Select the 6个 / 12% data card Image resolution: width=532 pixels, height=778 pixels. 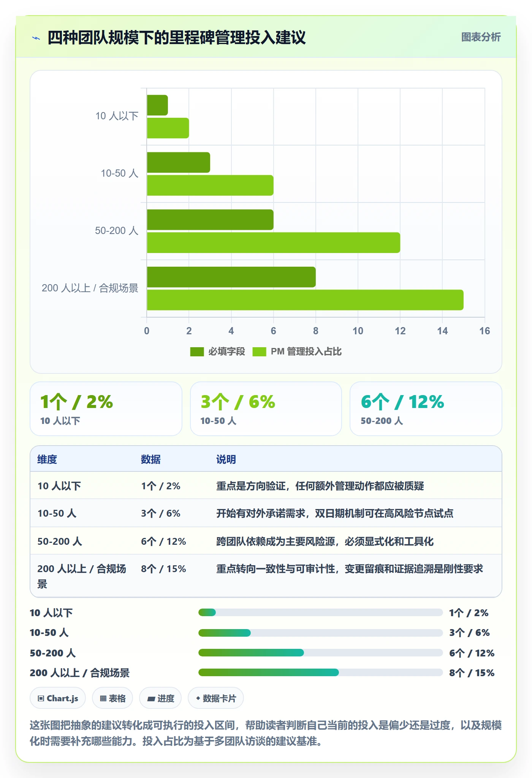426,409
